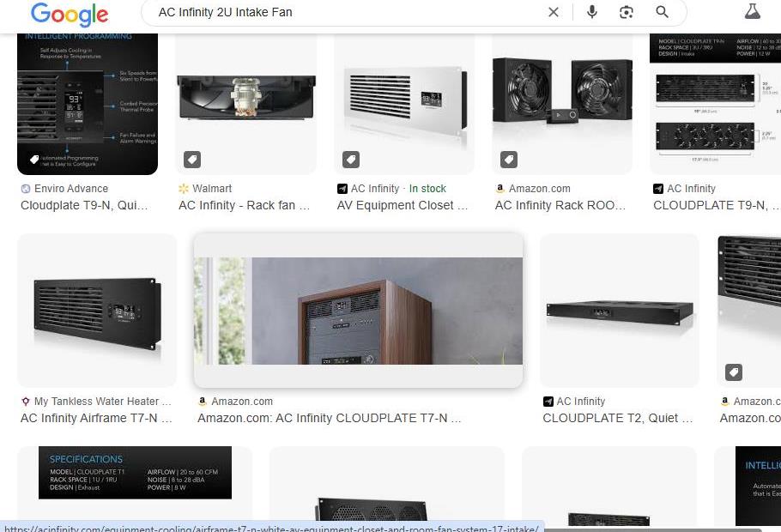Click the Google logo
The image size is (781, 532).
69,14
